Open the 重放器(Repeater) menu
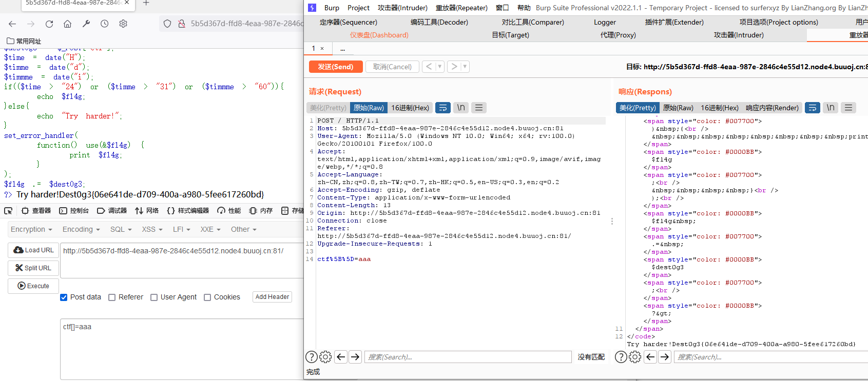The image size is (868, 381). [x=461, y=8]
